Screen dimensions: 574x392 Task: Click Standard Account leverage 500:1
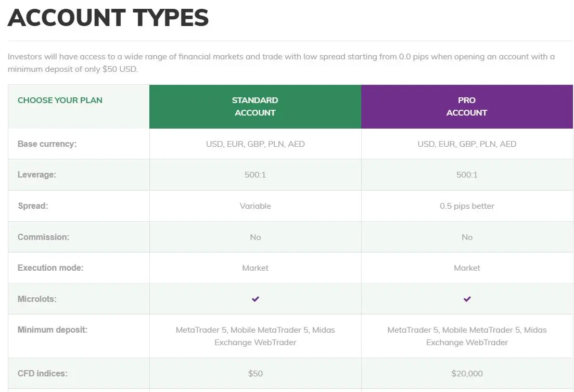[x=255, y=175]
